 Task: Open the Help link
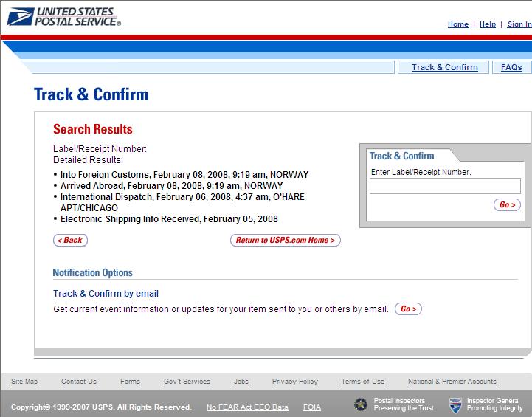488,24
